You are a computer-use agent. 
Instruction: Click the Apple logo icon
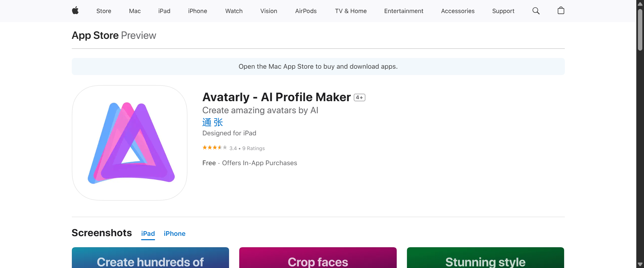pos(75,11)
